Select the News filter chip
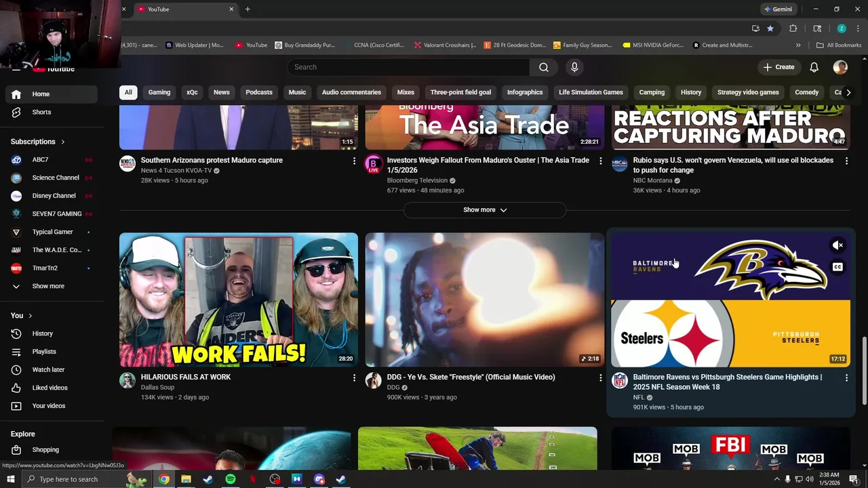Screen dimensions: 868x488 [x=222, y=92]
